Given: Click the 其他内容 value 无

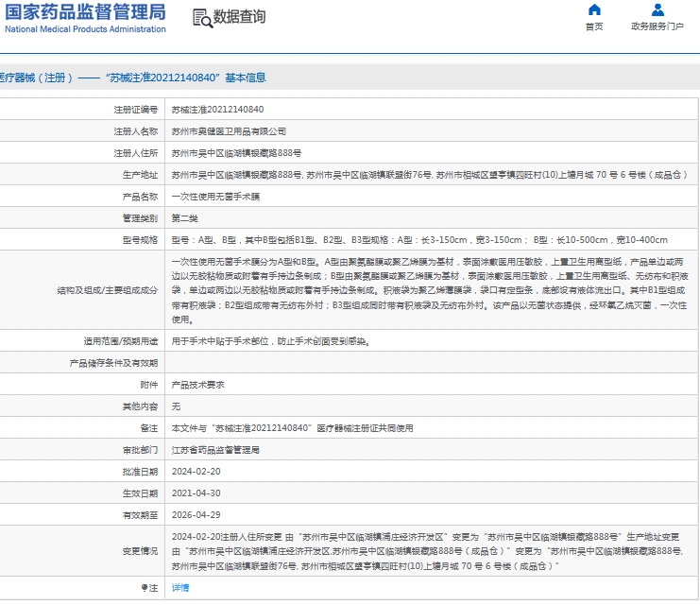Looking at the screenshot, I should coord(176,406).
